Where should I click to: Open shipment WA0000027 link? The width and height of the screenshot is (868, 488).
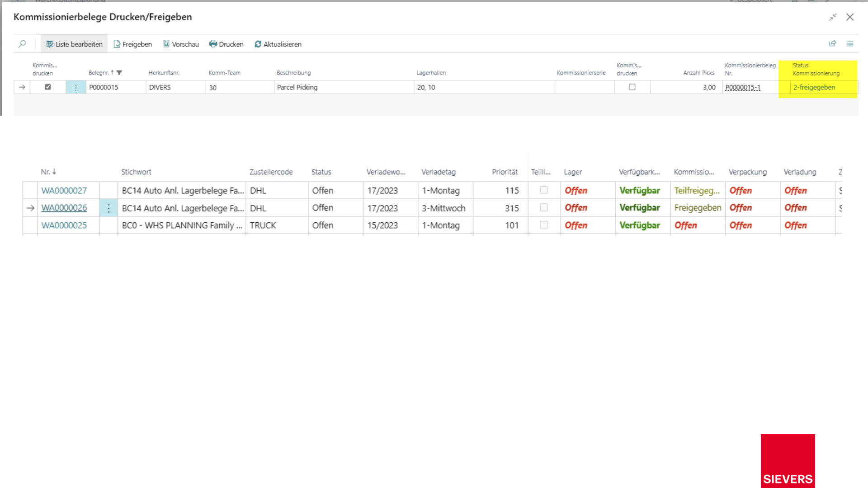click(x=64, y=191)
